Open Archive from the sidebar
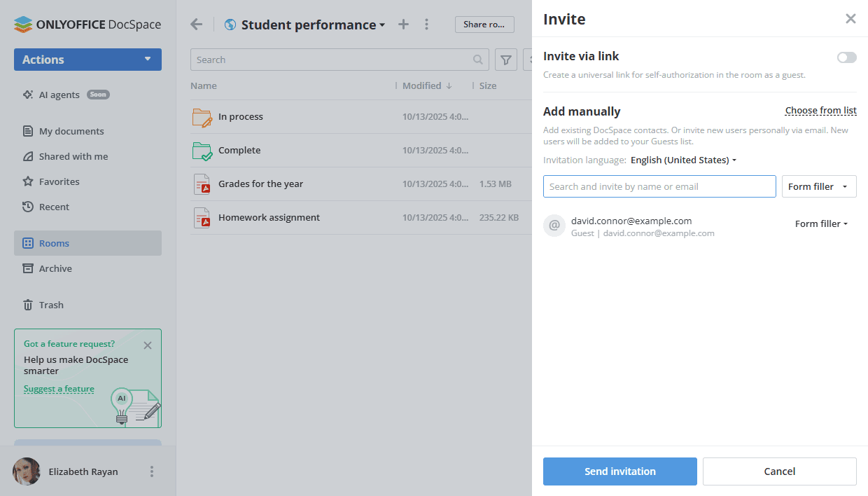Image resolution: width=868 pixels, height=496 pixels. pyautogui.click(x=57, y=268)
